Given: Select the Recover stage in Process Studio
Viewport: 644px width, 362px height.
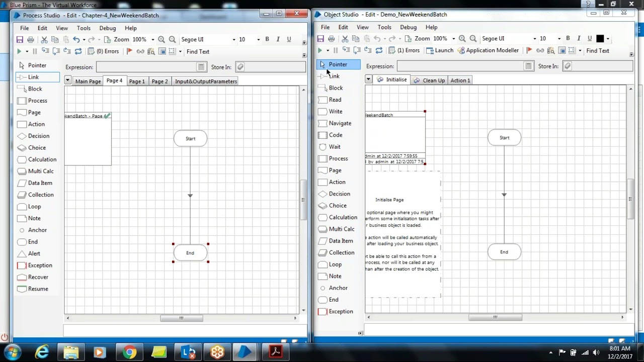Looking at the screenshot, I should point(33,277).
